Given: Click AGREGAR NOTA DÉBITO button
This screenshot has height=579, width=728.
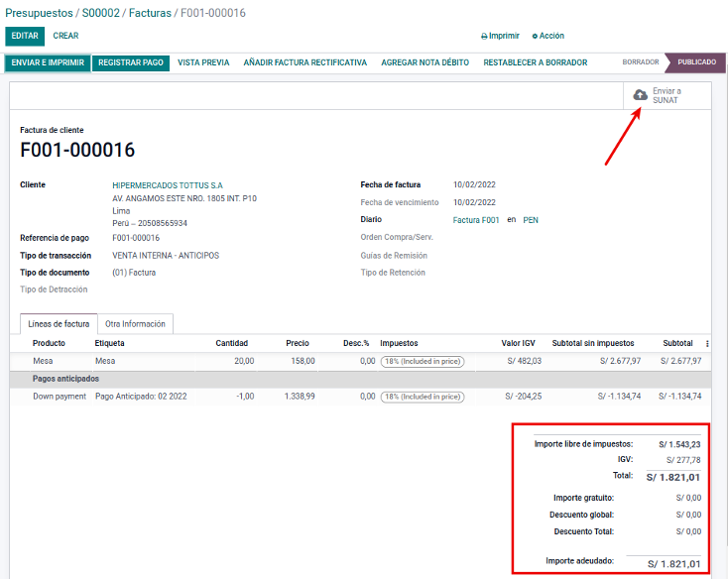Looking at the screenshot, I should click(425, 62).
